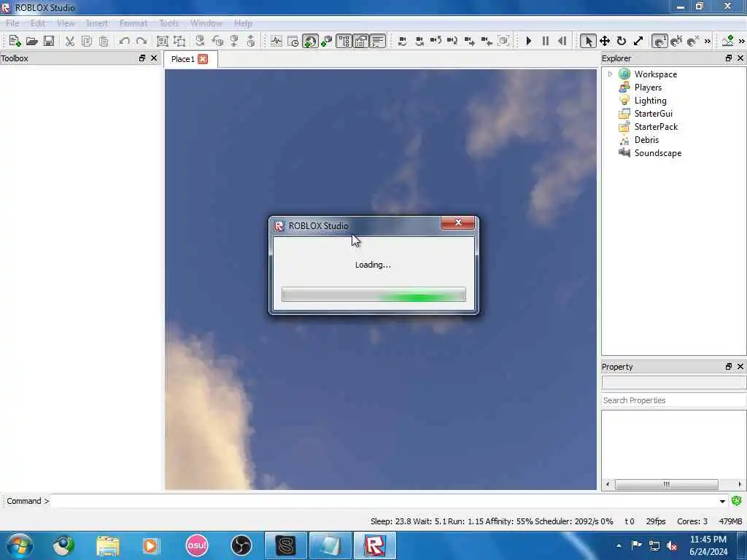Save the place with the floppy icon
This screenshot has height=560, width=747.
[x=49, y=41]
